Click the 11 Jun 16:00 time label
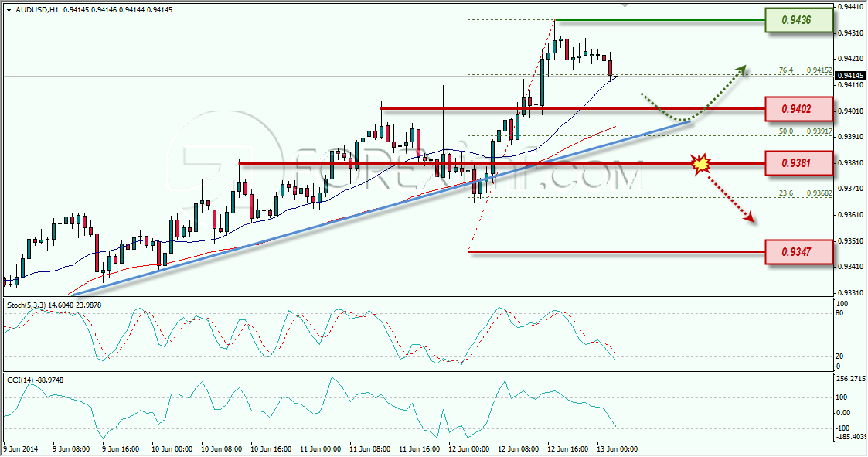Screen dimensions: 868x457 click(x=420, y=448)
